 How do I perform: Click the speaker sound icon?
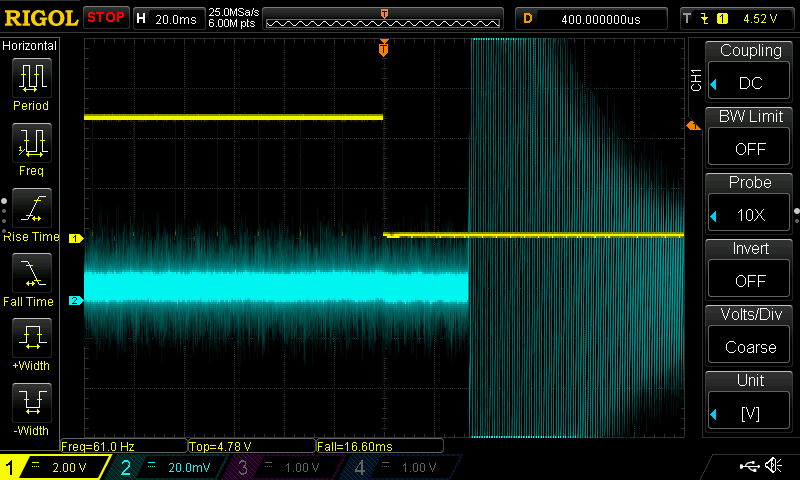coord(773,466)
